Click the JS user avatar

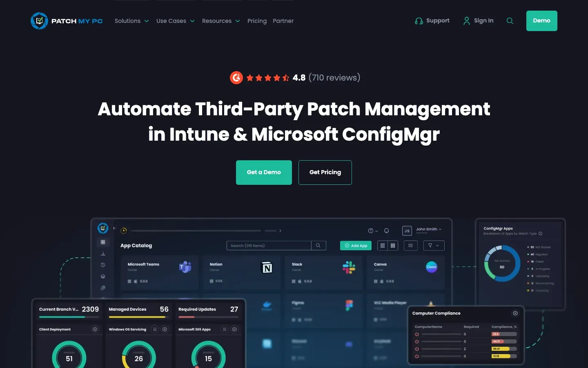pos(407,231)
